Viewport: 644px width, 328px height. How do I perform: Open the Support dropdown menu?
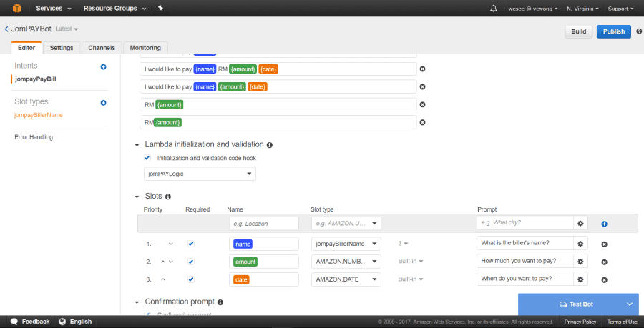[620, 9]
